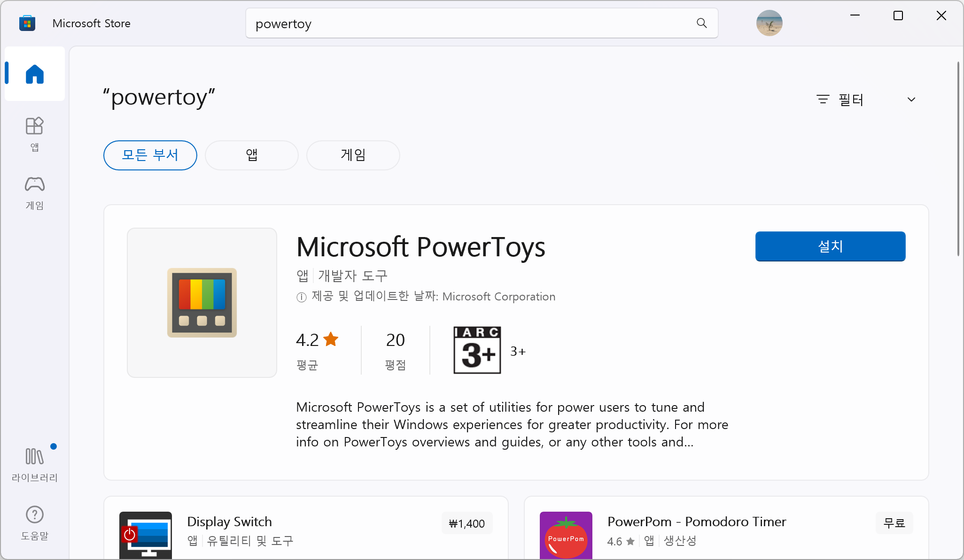Expand the 필터 dropdown

tap(866, 100)
